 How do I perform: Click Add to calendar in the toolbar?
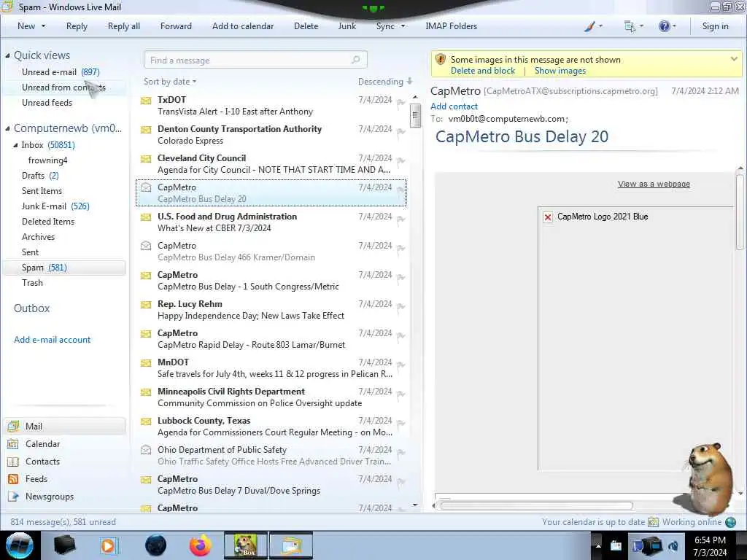(243, 26)
